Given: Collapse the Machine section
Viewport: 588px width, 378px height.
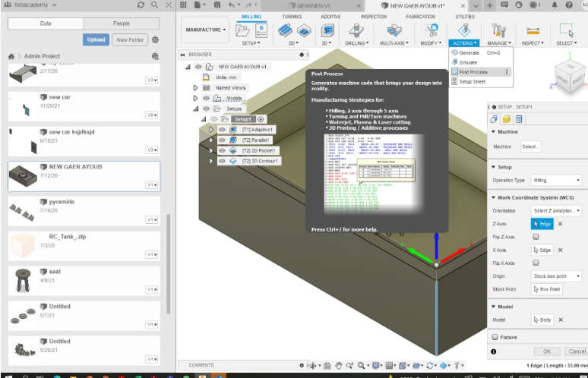Looking at the screenshot, I should (494, 132).
